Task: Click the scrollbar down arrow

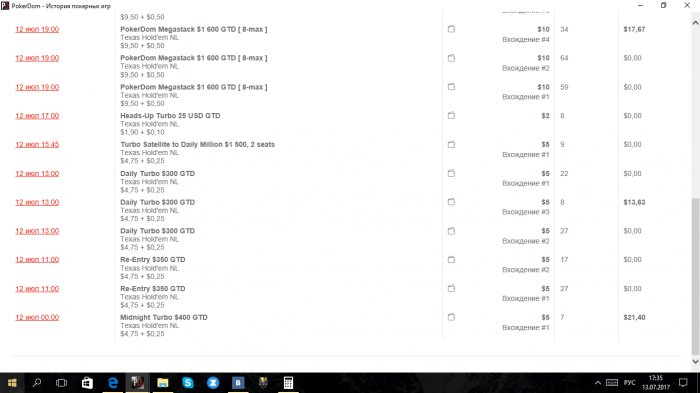Action: pyautogui.click(x=696, y=361)
